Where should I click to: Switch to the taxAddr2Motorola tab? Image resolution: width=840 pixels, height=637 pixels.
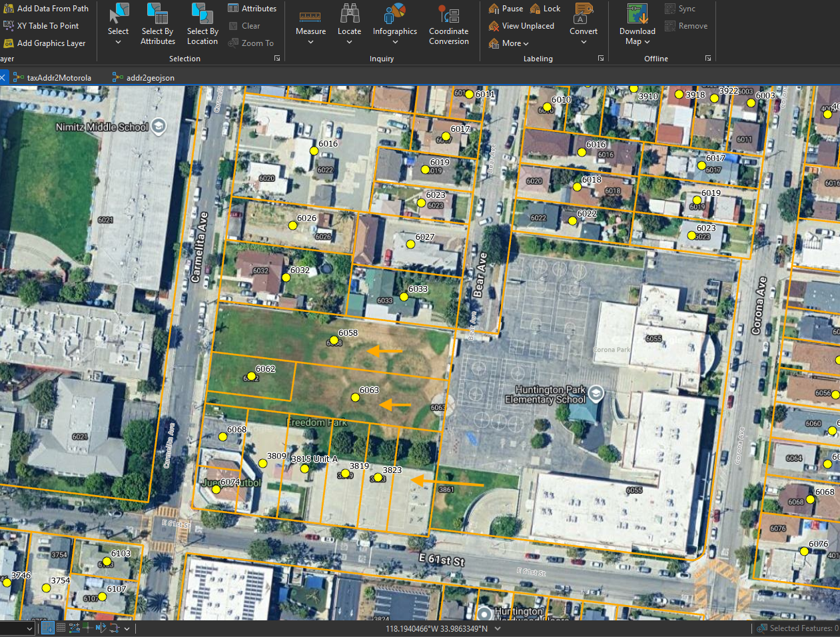pyautogui.click(x=52, y=78)
